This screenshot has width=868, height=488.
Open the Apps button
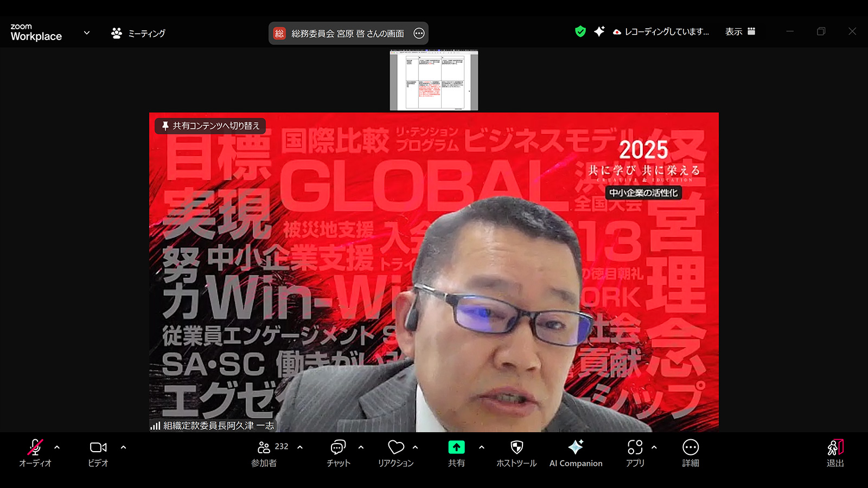tap(635, 453)
